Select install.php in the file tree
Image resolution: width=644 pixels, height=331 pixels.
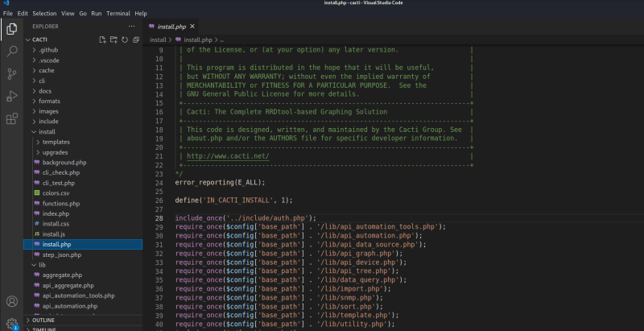(83, 244)
